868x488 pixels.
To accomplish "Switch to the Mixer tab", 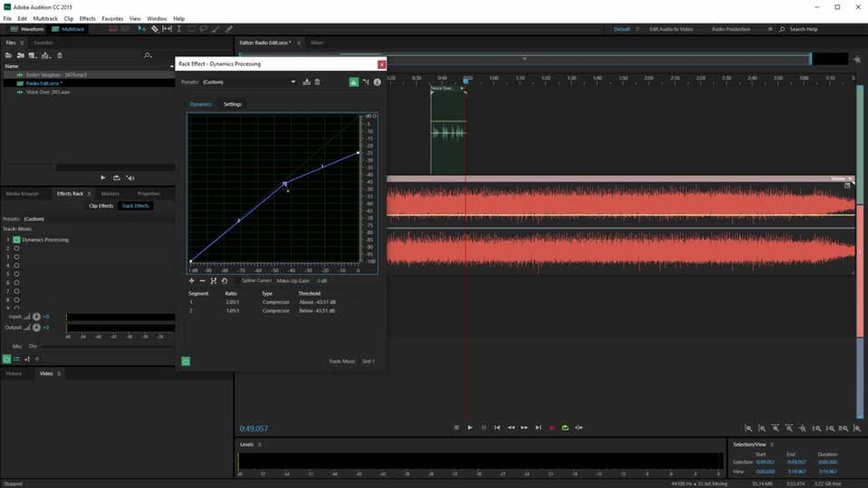I will [x=317, y=43].
